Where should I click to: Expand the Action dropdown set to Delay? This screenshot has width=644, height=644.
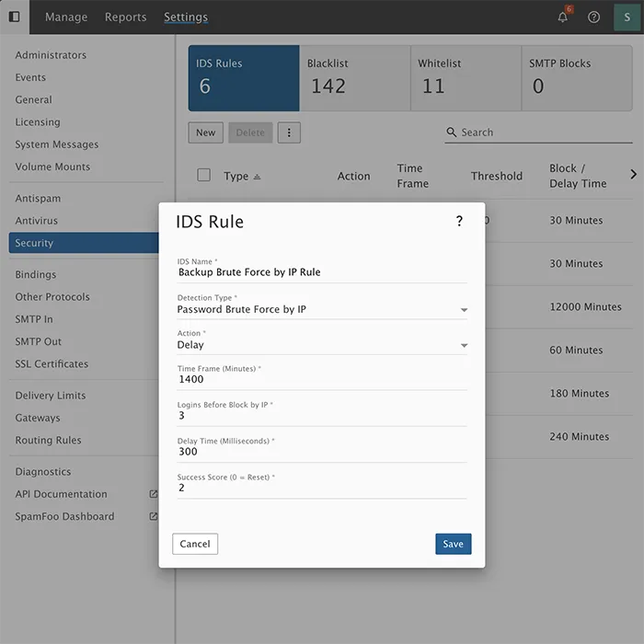(x=464, y=345)
